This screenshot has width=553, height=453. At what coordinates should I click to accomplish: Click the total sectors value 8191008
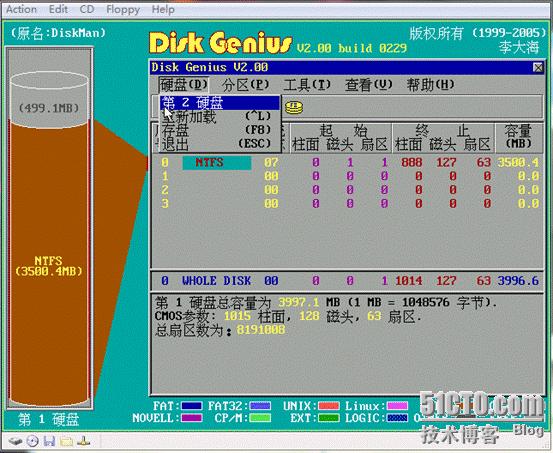point(261,330)
